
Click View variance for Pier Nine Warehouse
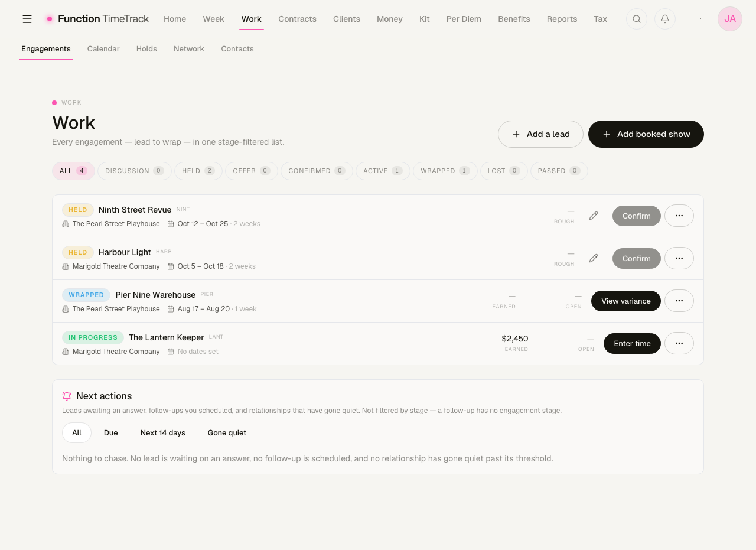[x=626, y=301]
